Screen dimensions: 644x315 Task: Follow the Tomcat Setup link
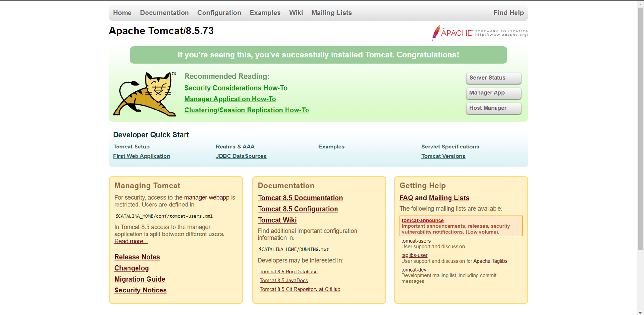[x=131, y=147]
